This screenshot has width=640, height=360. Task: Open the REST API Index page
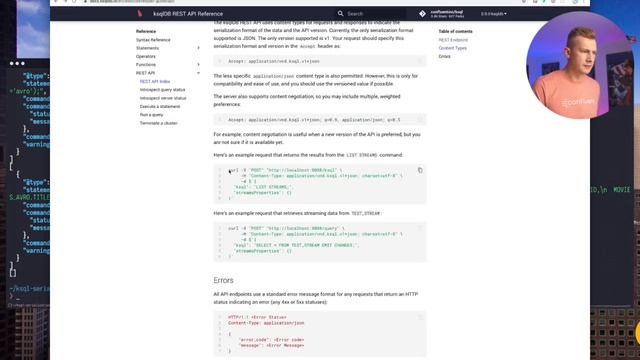coord(155,82)
